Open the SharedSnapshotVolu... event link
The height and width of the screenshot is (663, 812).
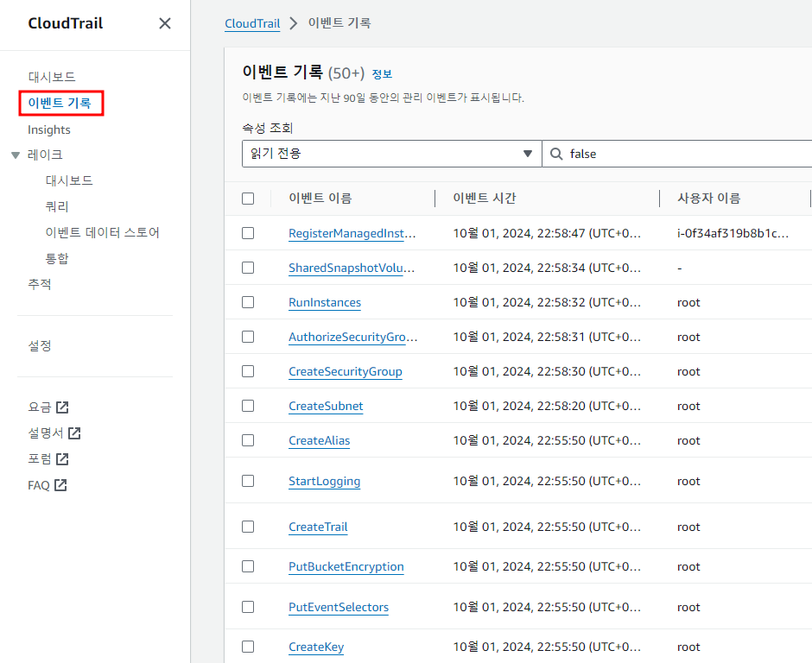click(x=352, y=268)
